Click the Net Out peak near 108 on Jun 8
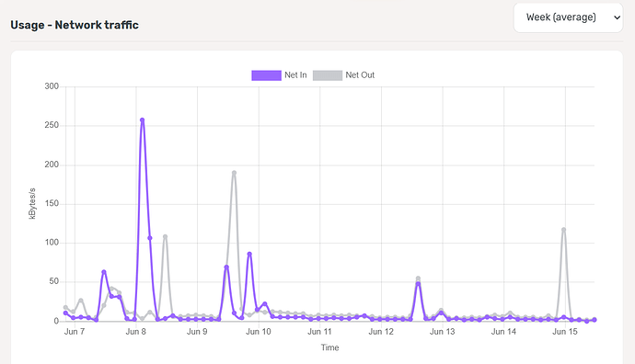This screenshot has width=635, height=364. (x=166, y=236)
